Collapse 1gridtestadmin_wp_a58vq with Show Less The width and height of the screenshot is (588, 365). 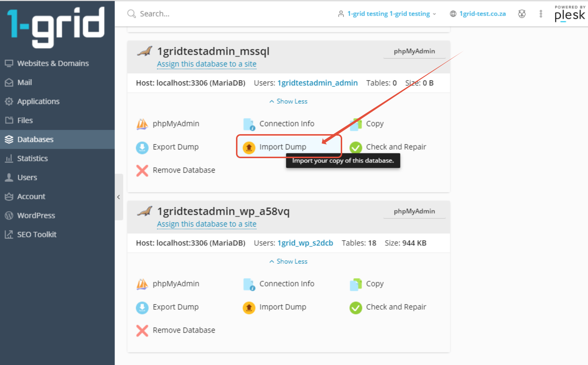[x=288, y=261]
